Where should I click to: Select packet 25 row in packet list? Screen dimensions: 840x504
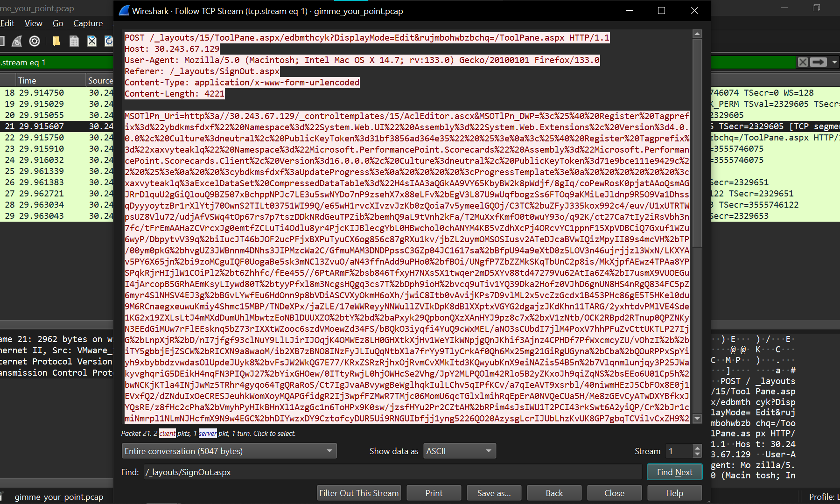pyautogui.click(x=56, y=171)
